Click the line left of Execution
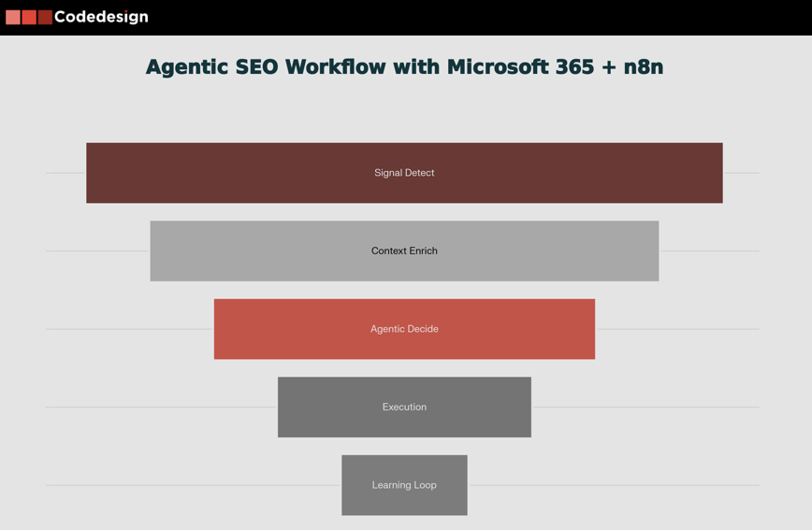The width and height of the screenshot is (812, 530). tap(161, 407)
